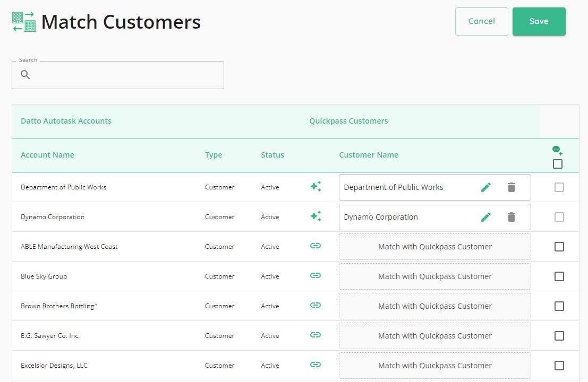
Task: Click link icon for E.G. Sawyer Co. Inc.
Action: pos(316,335)
